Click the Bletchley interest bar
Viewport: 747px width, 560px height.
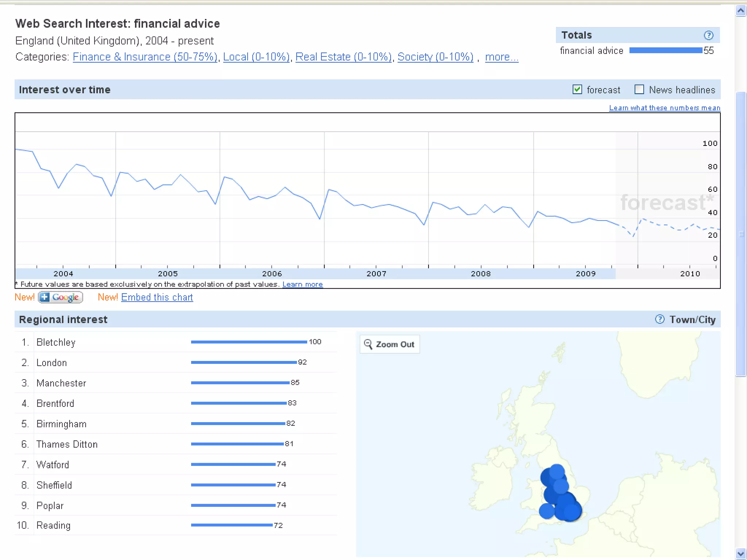[x=249, y=342]
